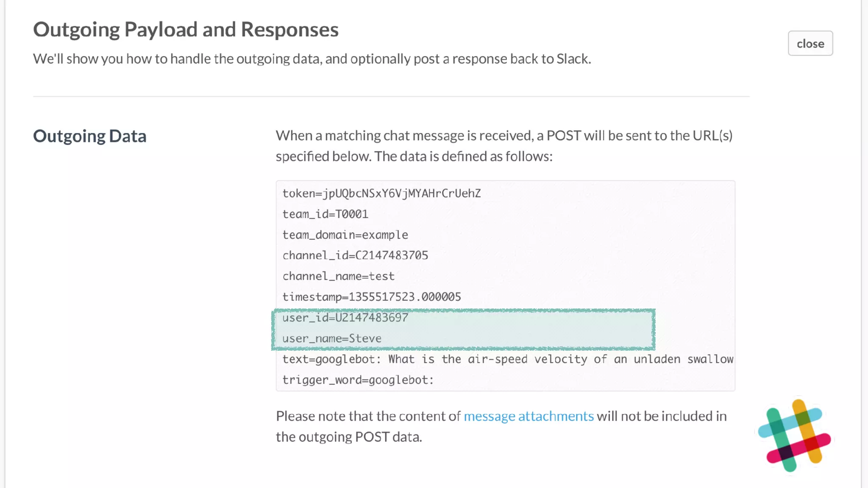Click the trigger_word=googlebot line
The width and height of the screenshot is (868, 488).
(358, 380)
